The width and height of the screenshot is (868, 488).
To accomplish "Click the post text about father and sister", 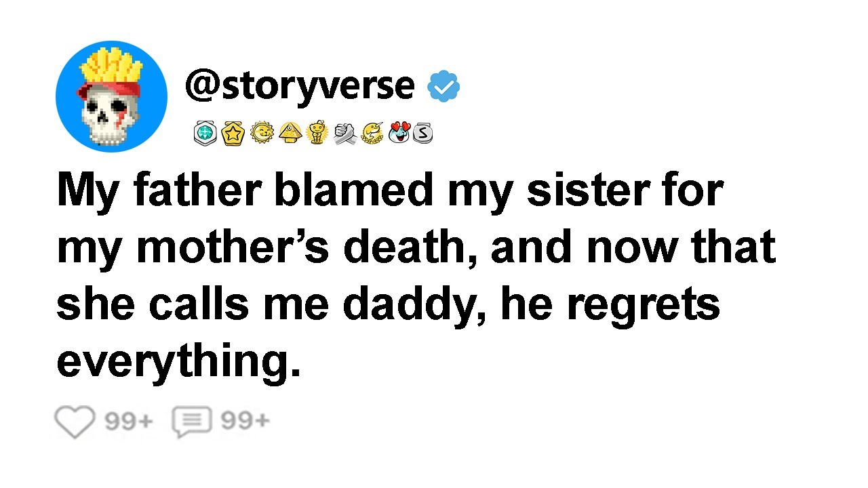I will pyautogui.click(x=415, y=277).
